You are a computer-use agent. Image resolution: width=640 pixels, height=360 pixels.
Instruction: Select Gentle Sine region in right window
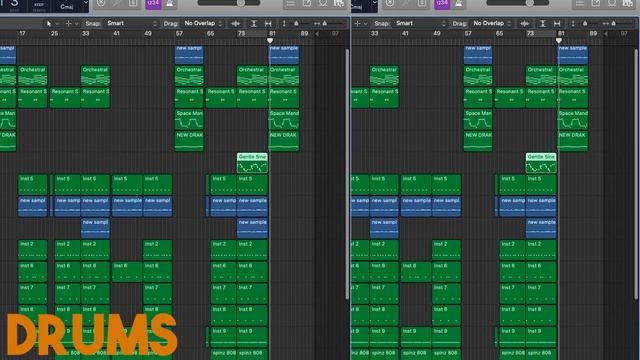tap(541, 163)
